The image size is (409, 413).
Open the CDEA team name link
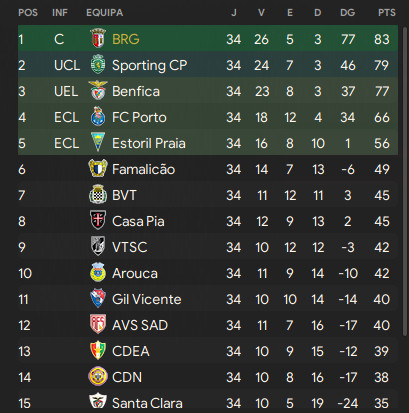click(x=130, y=351)
